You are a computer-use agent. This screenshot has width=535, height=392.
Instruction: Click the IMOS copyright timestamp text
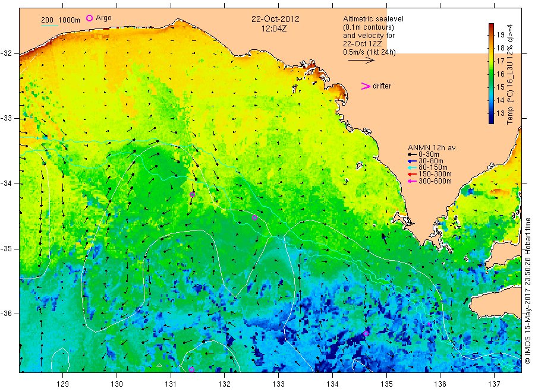point(528,291)
